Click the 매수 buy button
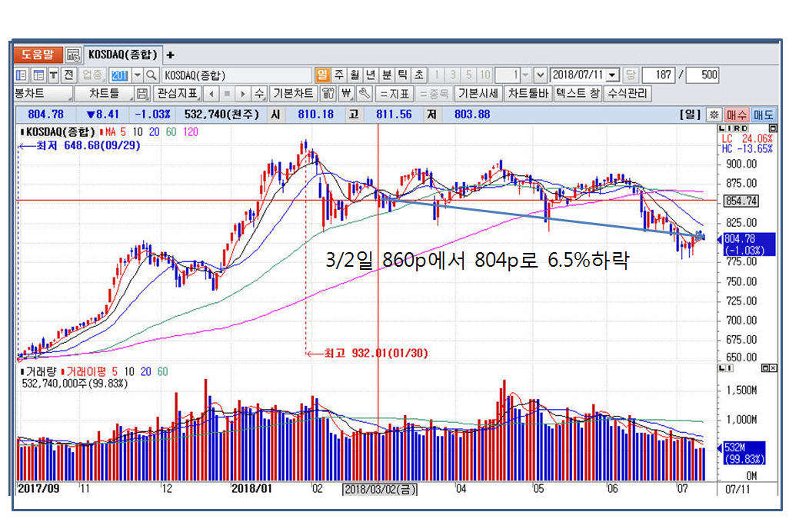789x532 pixels. pyautogui.click(x=736, y=114)
